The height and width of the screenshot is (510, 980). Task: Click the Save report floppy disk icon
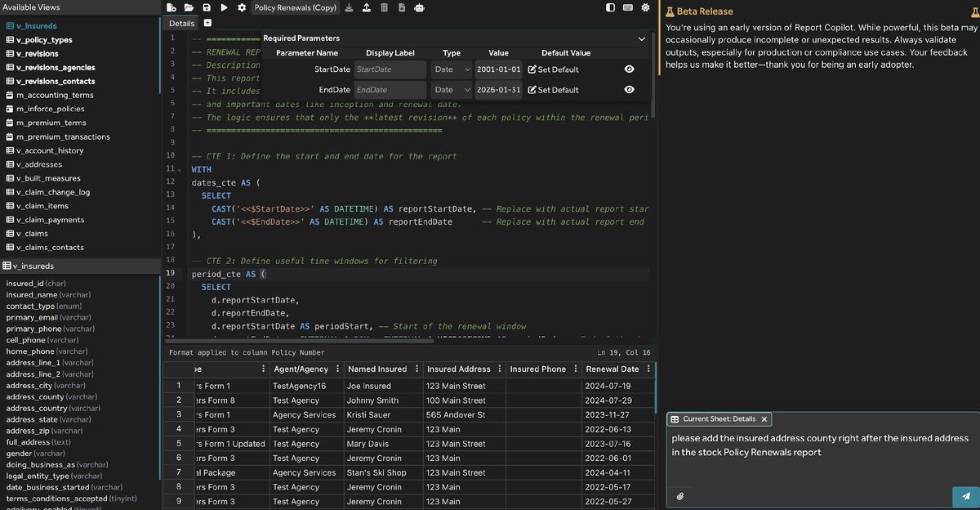[206, 7]
